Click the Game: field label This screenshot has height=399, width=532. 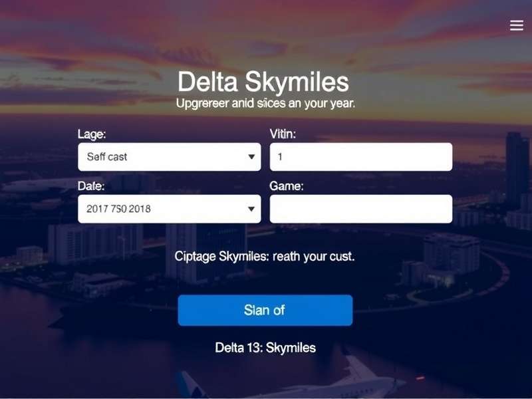point(287,186)
